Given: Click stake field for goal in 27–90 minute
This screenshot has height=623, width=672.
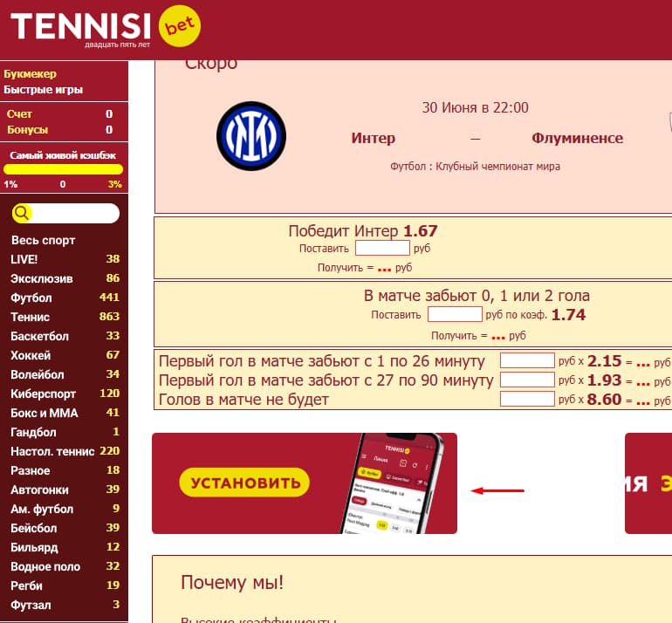Looking at the screenshot, I should tap(527, 380).
